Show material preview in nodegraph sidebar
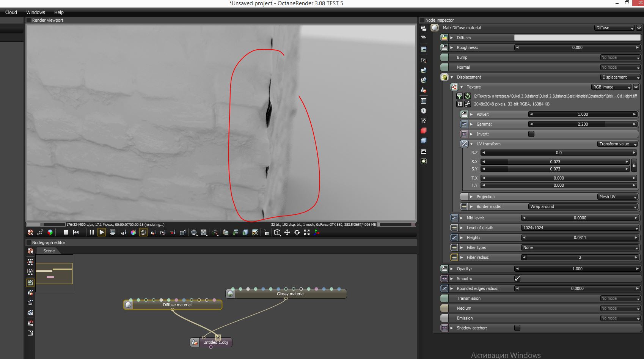644x359 pixels. click(30, 303)
